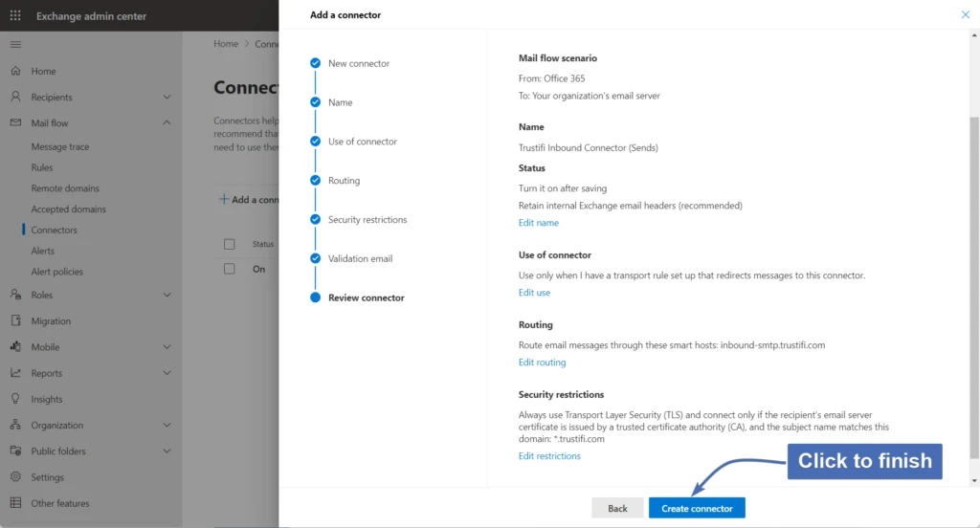Click the Migration icon in sidebar
Image resolution: width=980 pixels, height=528 pixels.
pyautogui.click(x=15, y=321)
